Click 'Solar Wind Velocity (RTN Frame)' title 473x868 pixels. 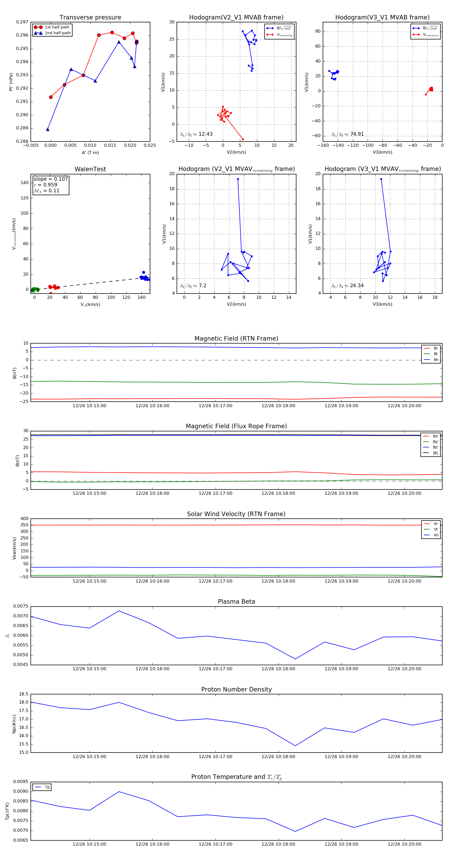[x=236, y=514]
